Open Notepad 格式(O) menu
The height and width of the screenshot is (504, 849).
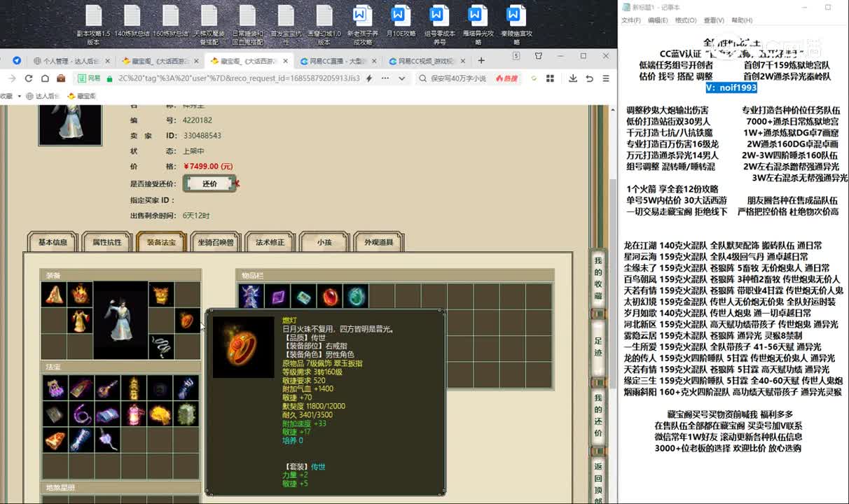686,20
